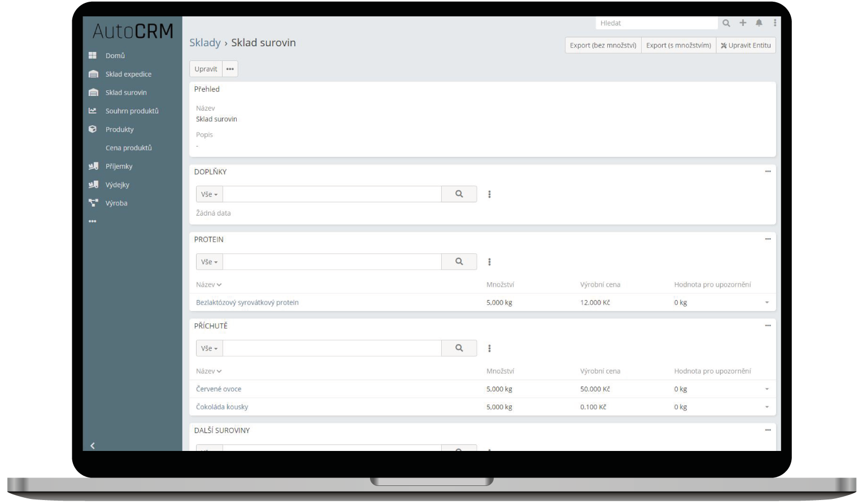Open row menu for Bezlaktózový syrovátkový protein
858x504 pixels.
767,303
